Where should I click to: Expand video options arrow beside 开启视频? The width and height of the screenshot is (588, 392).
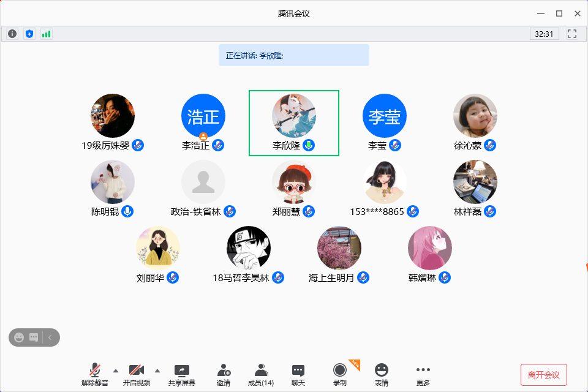click(x=157, y=370)
